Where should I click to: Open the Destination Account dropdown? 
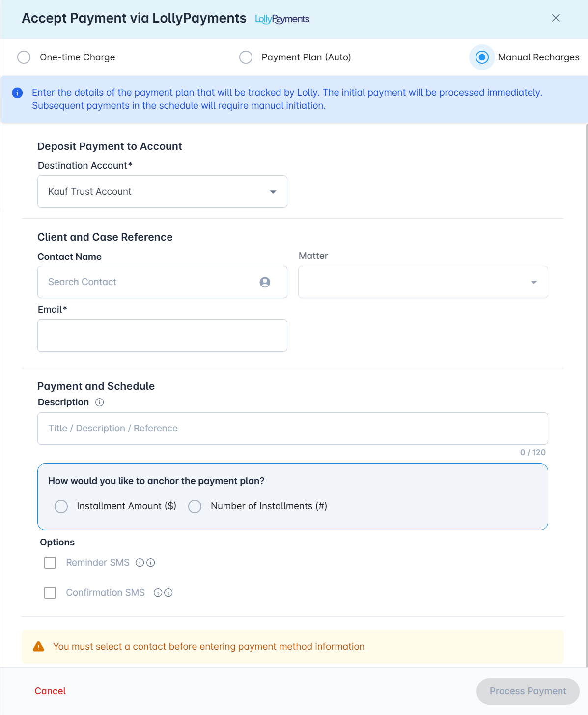click(162, 192)
